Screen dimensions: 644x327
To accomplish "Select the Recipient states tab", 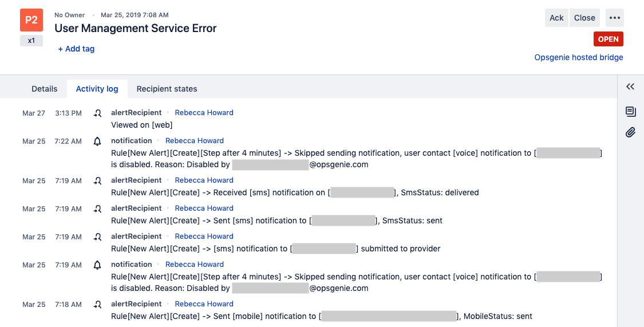I will pos(167,89).
